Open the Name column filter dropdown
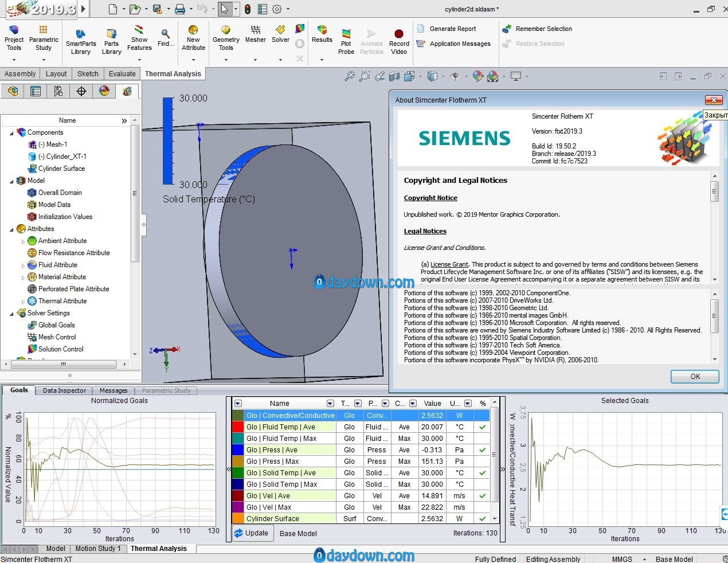728x563 pixels. (330, 404)
